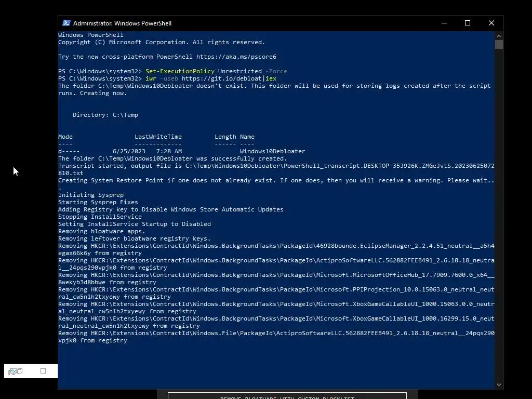This screenshot has height=399, width=532.
Task: Click the 'was successfully created.' line
Action: [x=172, y=158]
